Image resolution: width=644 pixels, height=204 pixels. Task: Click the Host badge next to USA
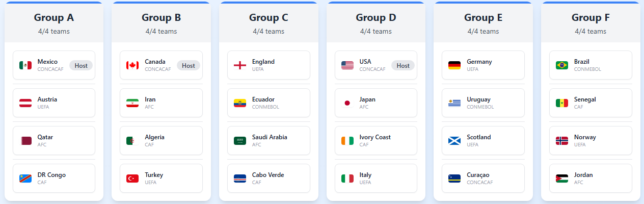[403, 65]
